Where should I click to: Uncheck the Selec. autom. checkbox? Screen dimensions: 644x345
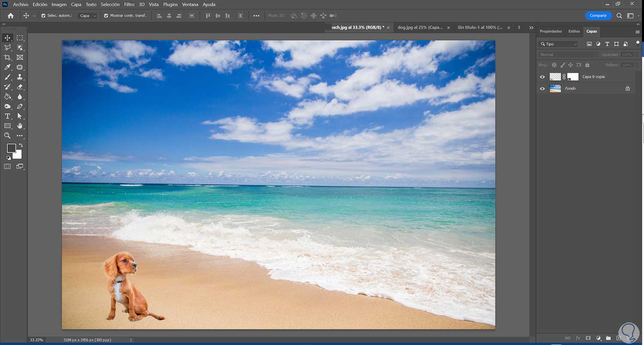(x=43, y=15)
